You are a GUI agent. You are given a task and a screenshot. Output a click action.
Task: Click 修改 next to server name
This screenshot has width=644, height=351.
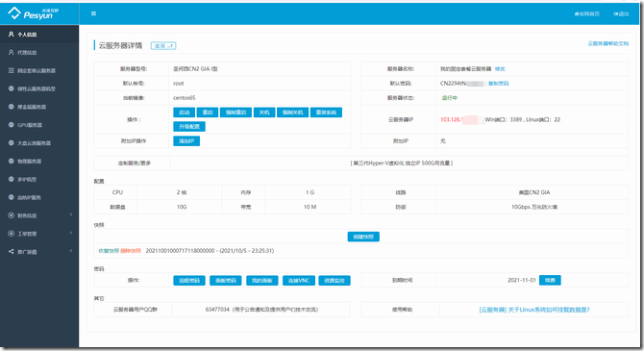(x=500, y=68)
